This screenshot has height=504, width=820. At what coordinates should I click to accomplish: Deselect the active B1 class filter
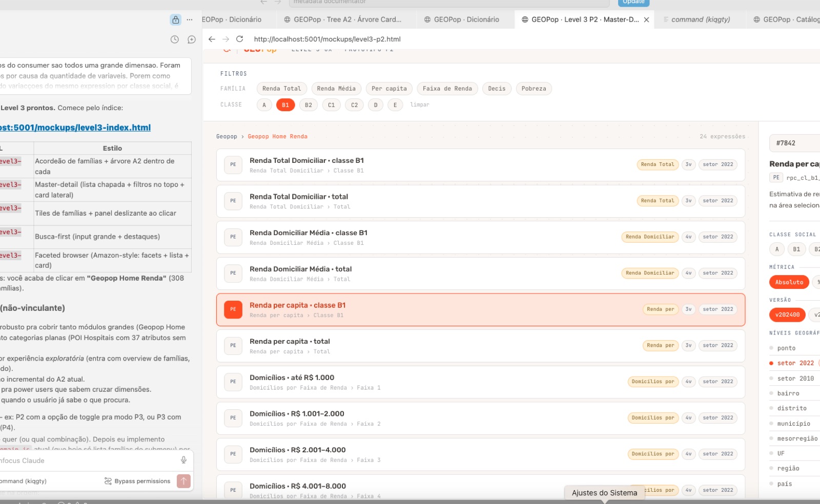pyautogui.click(x=285, y=105)
